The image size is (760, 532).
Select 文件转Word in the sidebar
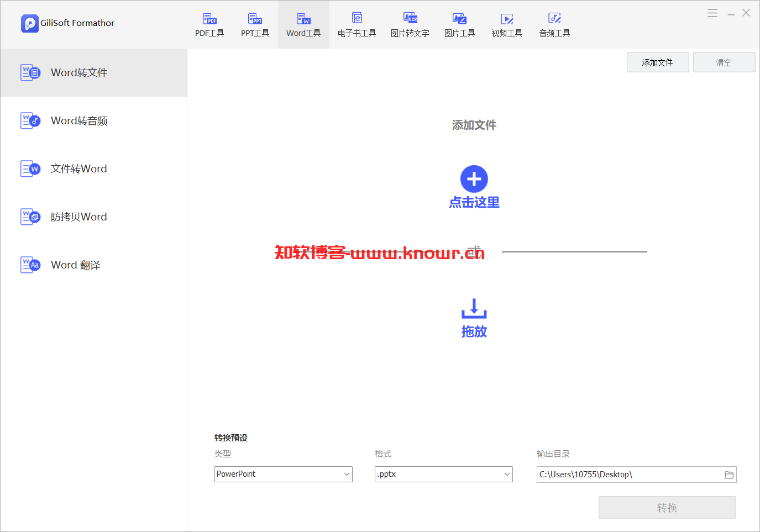point(94,168)
